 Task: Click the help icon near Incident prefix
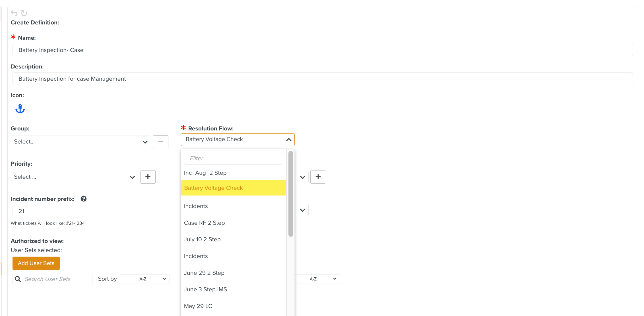pyautogui.click(x=83, y=199)
